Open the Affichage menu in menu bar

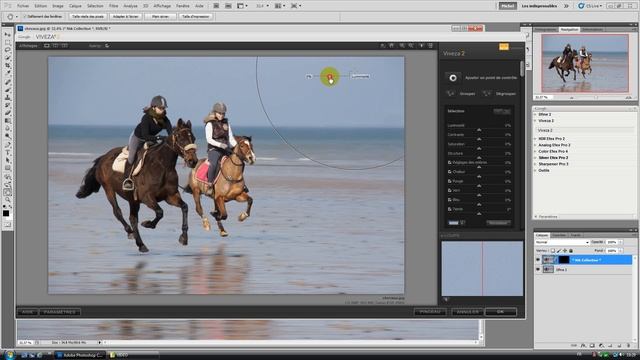pyautogui.click(x=162, y=6)
